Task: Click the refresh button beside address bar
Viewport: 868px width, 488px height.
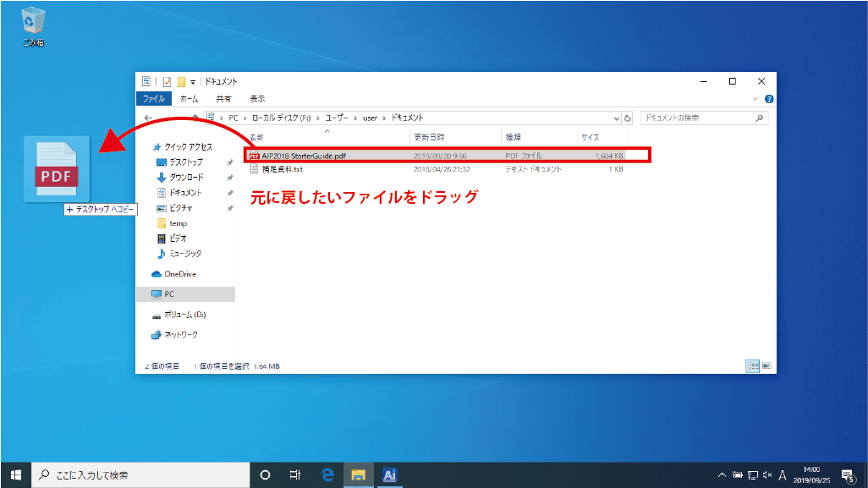Action: pos(628,118)
